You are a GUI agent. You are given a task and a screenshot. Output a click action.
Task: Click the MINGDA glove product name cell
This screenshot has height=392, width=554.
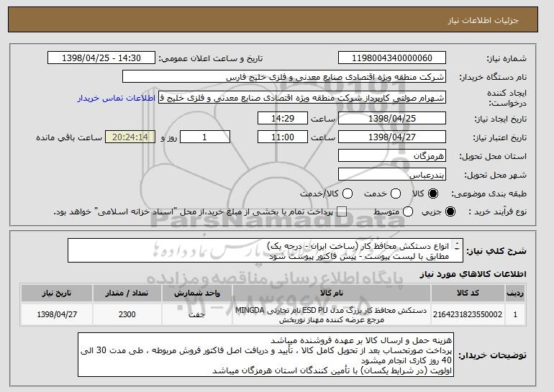[332, 314]
